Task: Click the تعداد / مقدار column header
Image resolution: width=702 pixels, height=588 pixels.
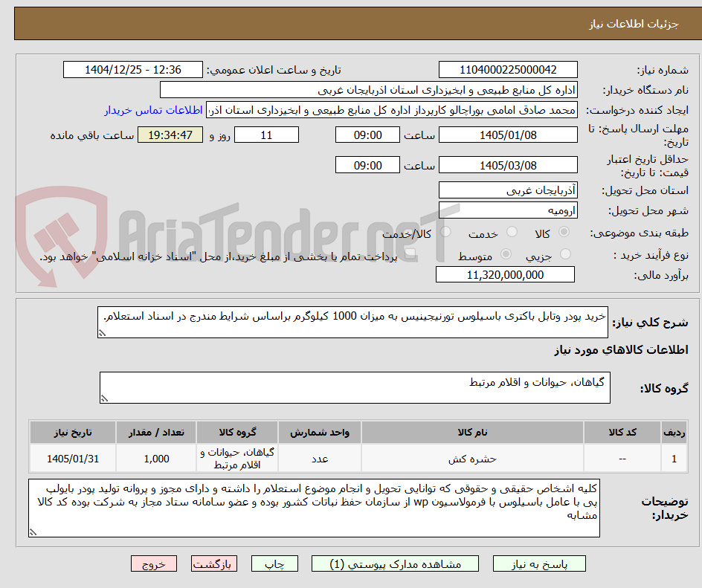Action: (156, 433)
